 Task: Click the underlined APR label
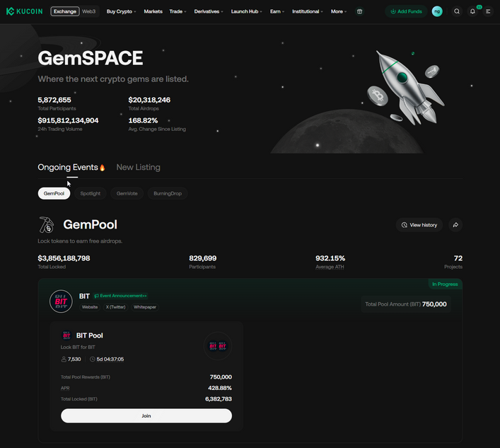(x=65, y=388)
